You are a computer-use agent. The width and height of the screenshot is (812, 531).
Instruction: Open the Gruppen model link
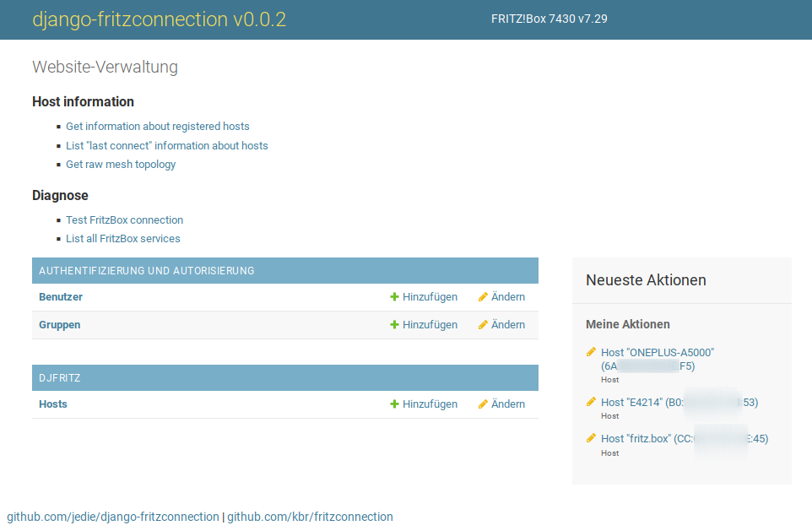pyautogui.click(x=60, y=325)
